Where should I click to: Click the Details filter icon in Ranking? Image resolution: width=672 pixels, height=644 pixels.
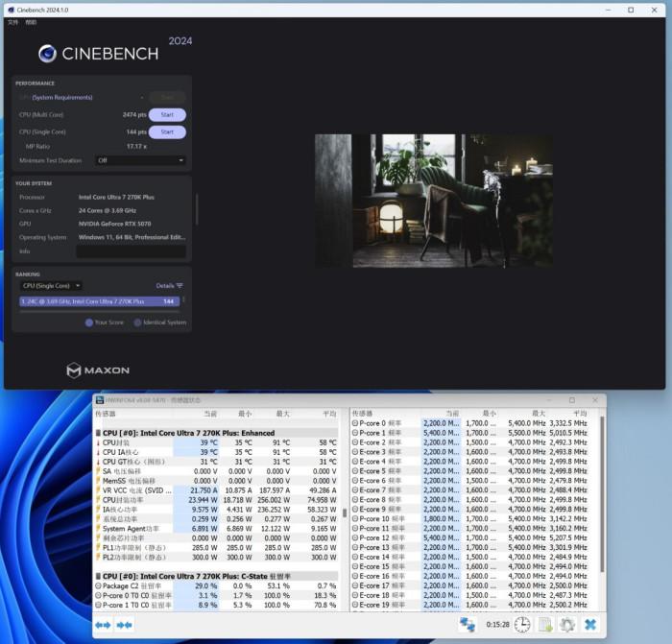click(x=180, y=285)
